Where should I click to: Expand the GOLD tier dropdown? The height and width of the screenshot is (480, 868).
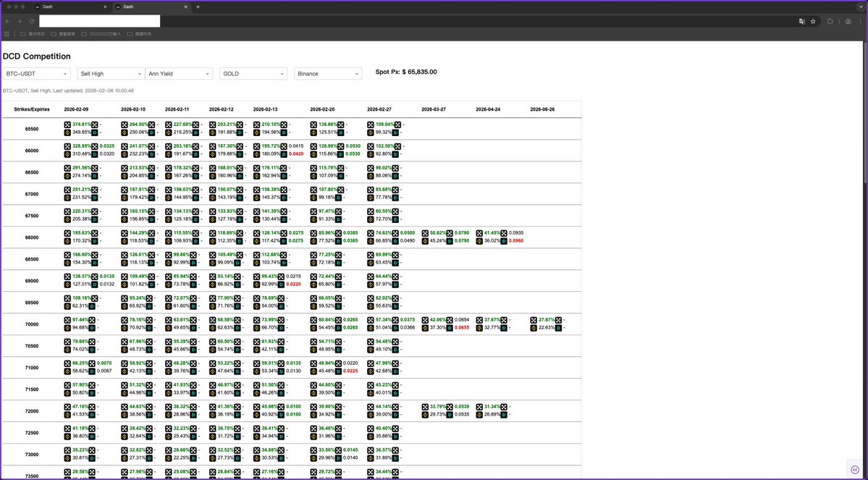(253, 74)
